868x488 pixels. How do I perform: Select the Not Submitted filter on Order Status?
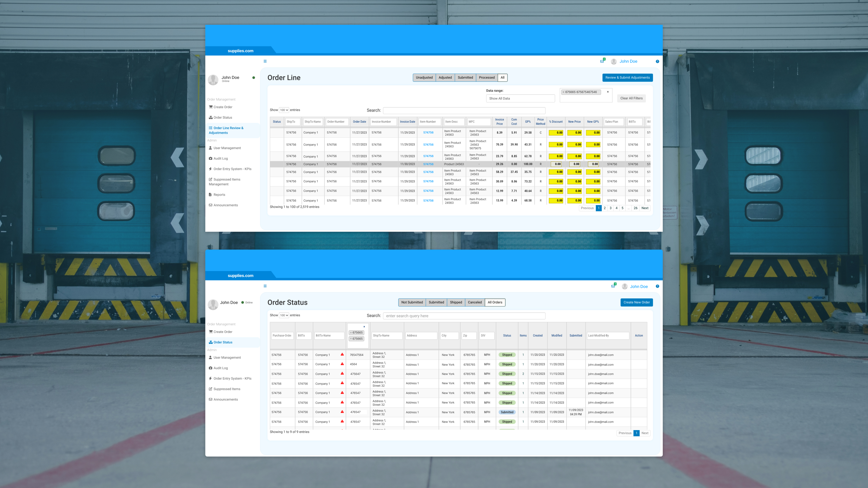tap(412, 303)
